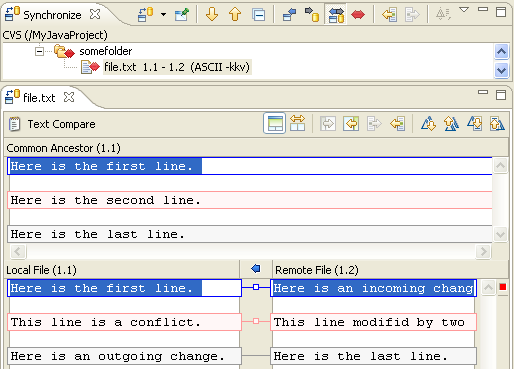
Task: Click 'Here is the last line.' in remote file
Action: click(360, 356)
